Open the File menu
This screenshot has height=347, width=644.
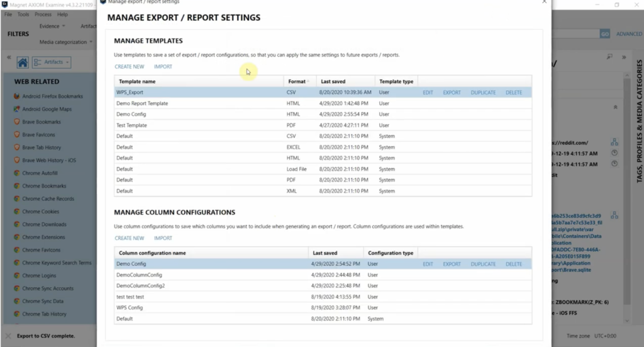coord(8,14)
